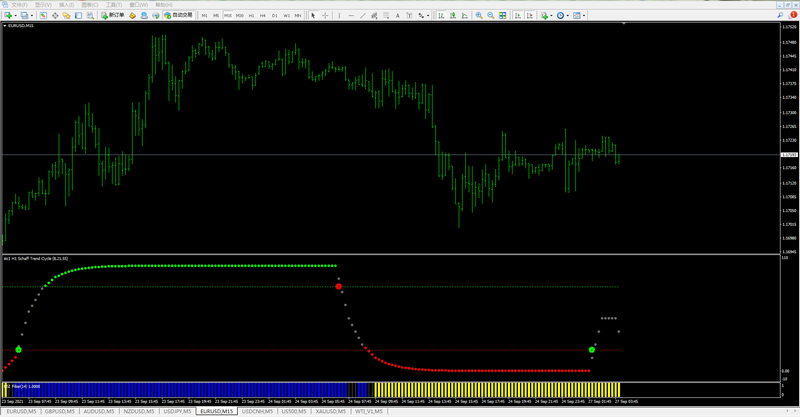Switch to US500,M5 chart tab
Screen dimensions: 800x417
pos(294,411)
